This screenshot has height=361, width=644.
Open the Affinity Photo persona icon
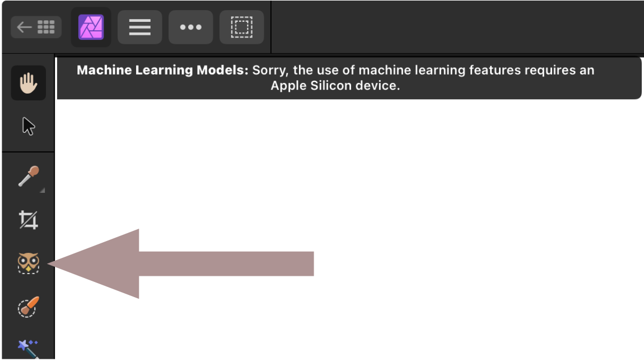[91, 27]
